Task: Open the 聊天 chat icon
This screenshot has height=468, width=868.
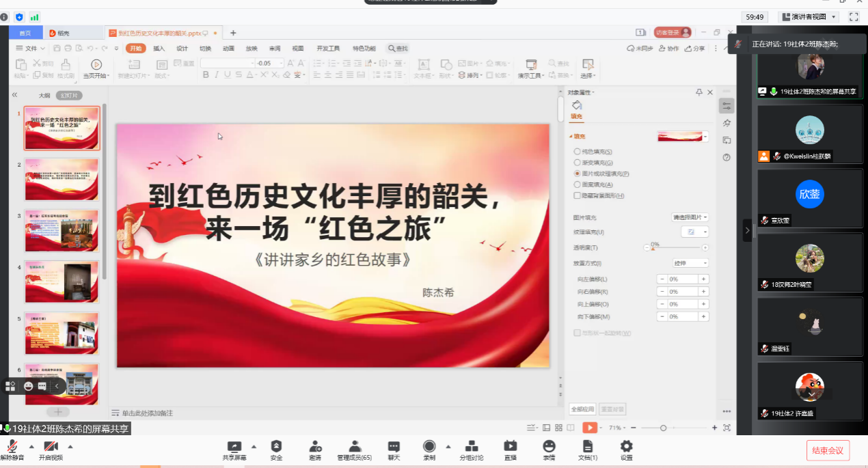Action: point(393,446)
